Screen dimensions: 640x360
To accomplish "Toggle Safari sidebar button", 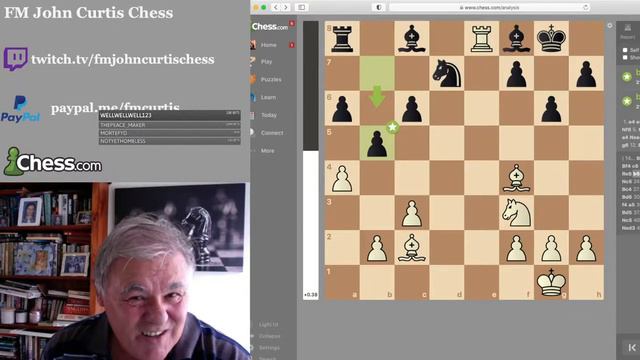I will [x=302, y=7].
